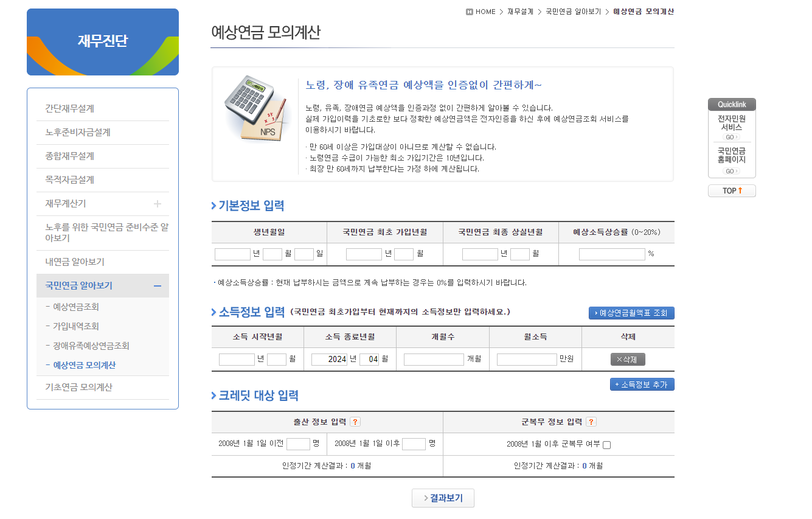This screenshot has height=519, width=812.
Task: Click GO under 국민연금 홈페이지 quicklink
Action: tap(731, 171)
